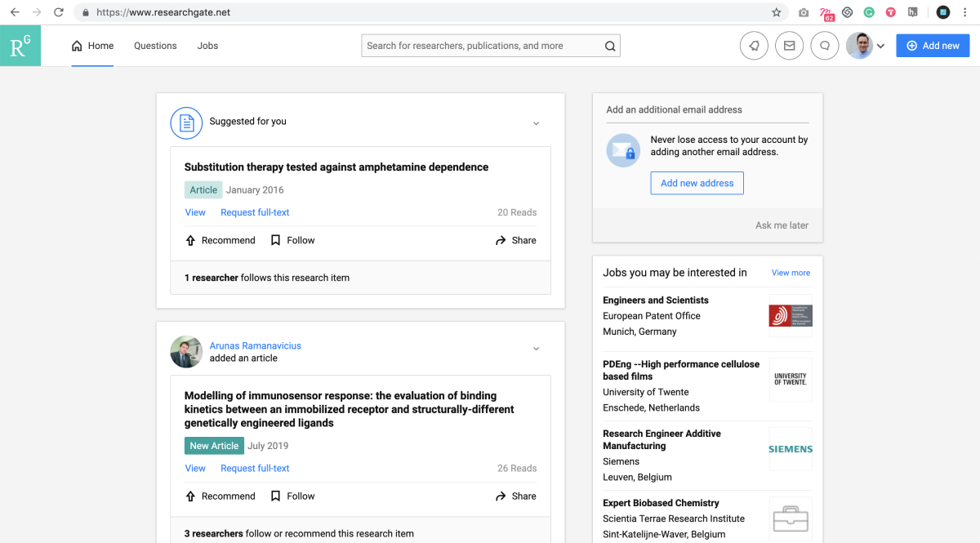This screenshot has width=980, height=543.
Task: Open the messages envelope icon
Action: 789,46
